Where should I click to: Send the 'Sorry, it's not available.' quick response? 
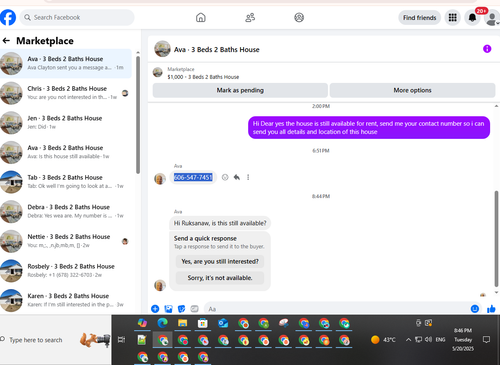pos(220,278)
